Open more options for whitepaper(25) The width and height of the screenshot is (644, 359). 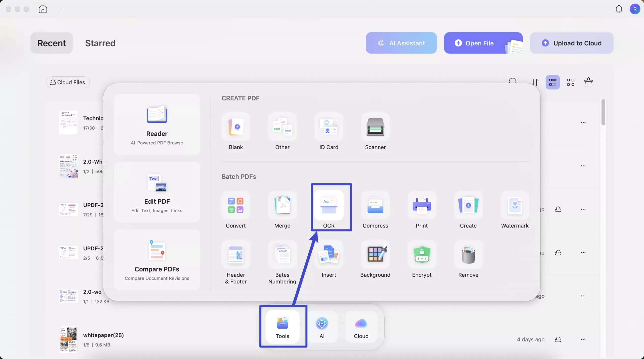pyautogui.click(x=583, y=339)
